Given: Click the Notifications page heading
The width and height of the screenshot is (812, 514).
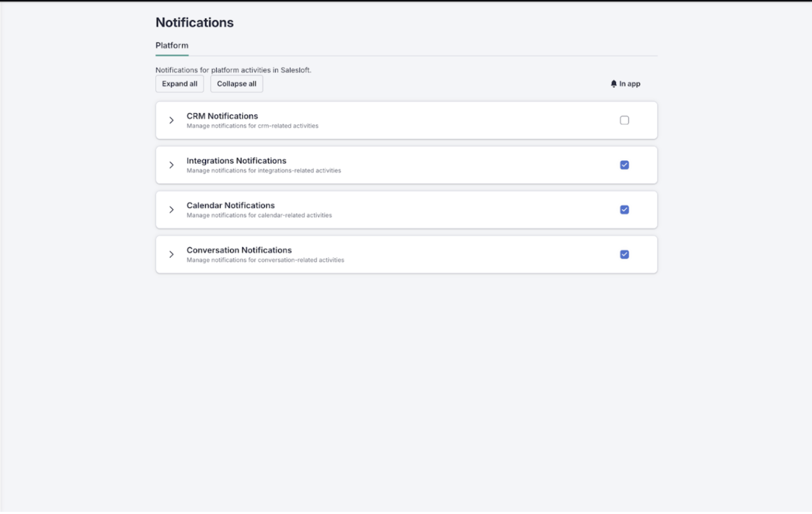Looking at the screenshot, I should tap(195, 23).
